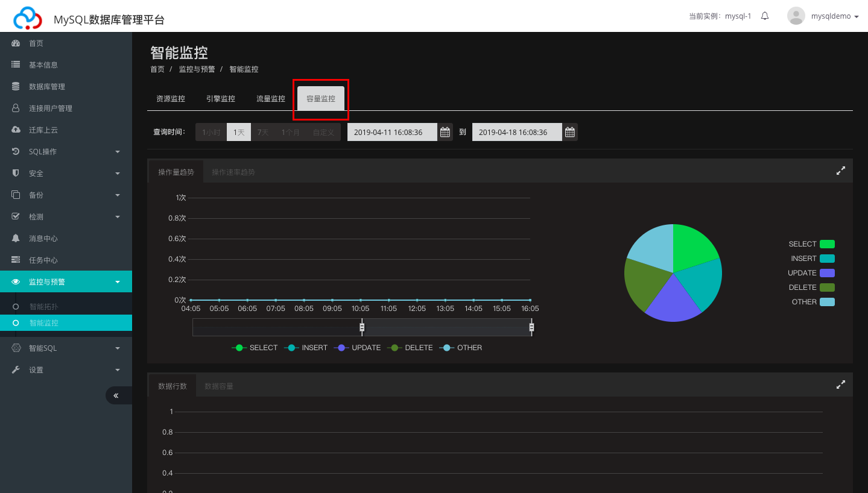
Task: Click the user avatar icon
Action: pos(796,16)
